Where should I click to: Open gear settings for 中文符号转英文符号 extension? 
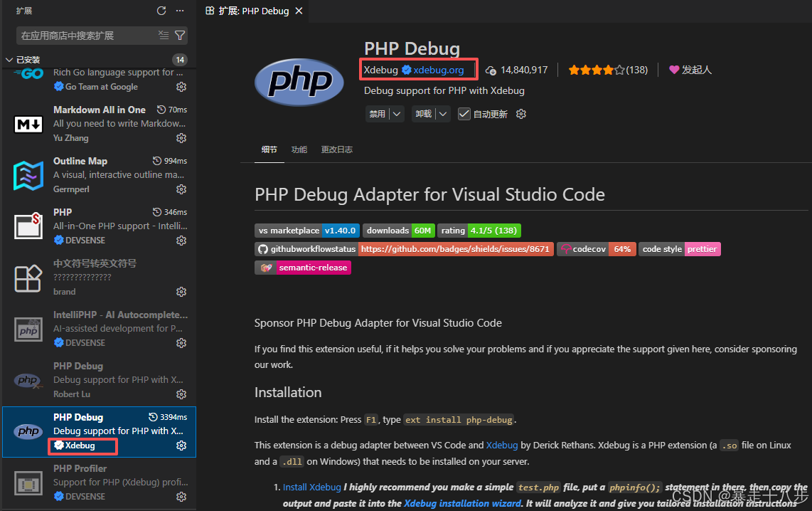tap(181, 292)
